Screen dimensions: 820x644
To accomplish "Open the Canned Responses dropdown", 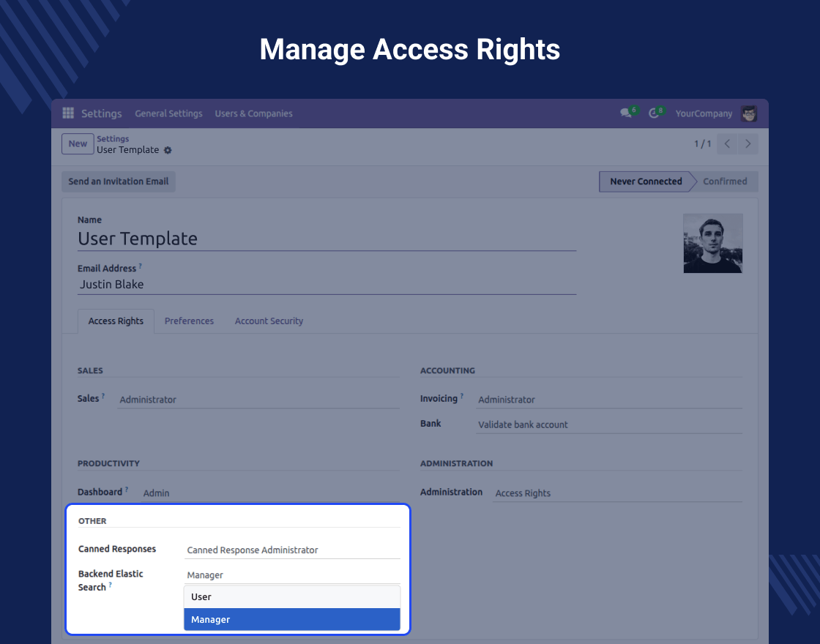I will tap(292, 550).
